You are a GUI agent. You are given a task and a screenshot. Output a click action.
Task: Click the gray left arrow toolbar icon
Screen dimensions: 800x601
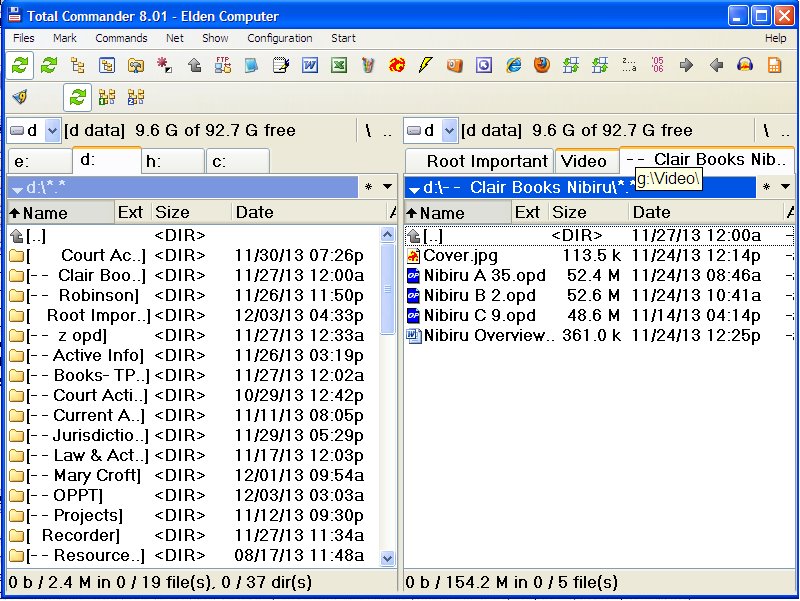(x=716, y=65)
